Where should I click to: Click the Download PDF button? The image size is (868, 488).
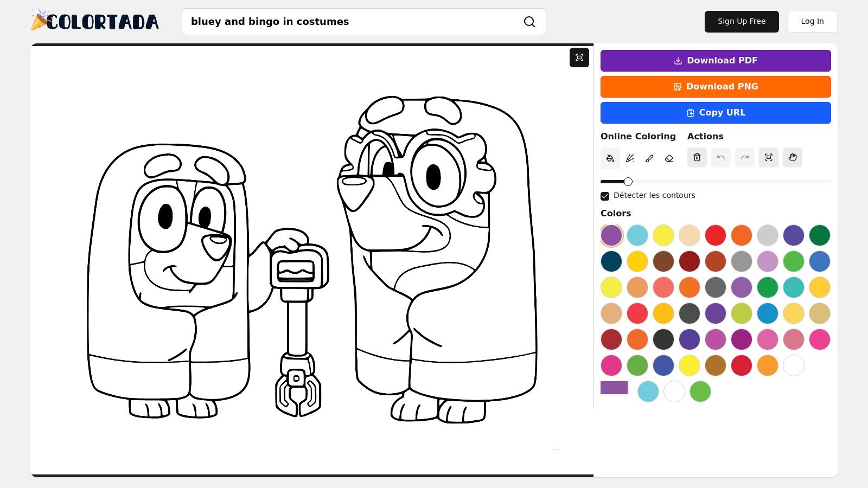(715, 60)
